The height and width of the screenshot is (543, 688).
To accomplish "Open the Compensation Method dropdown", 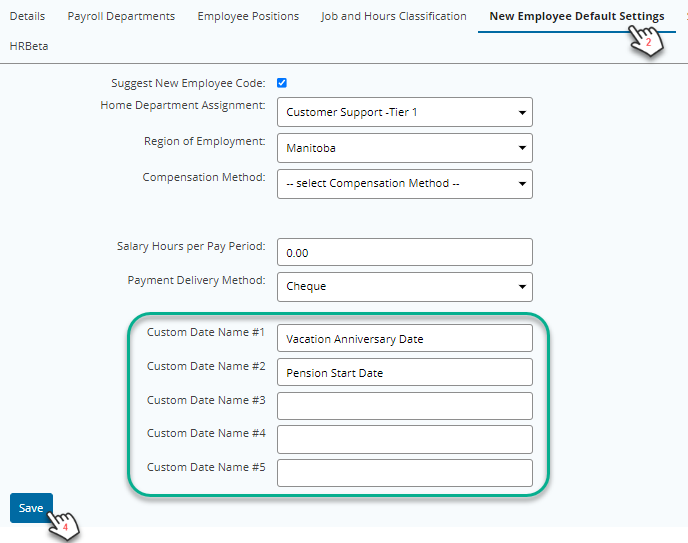I will point(405,184).
